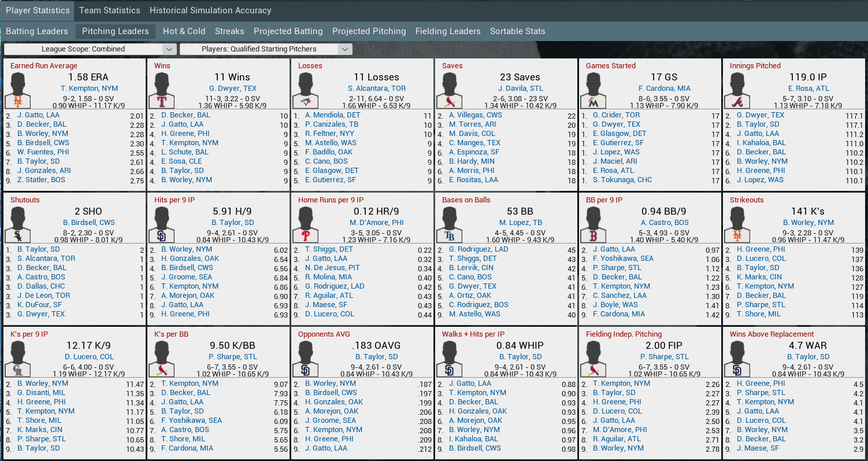Click G. Dwyer, TEX Wins leader link
Image resolution: width=868 pixels, height=461 pixels.
click(232, 88)
